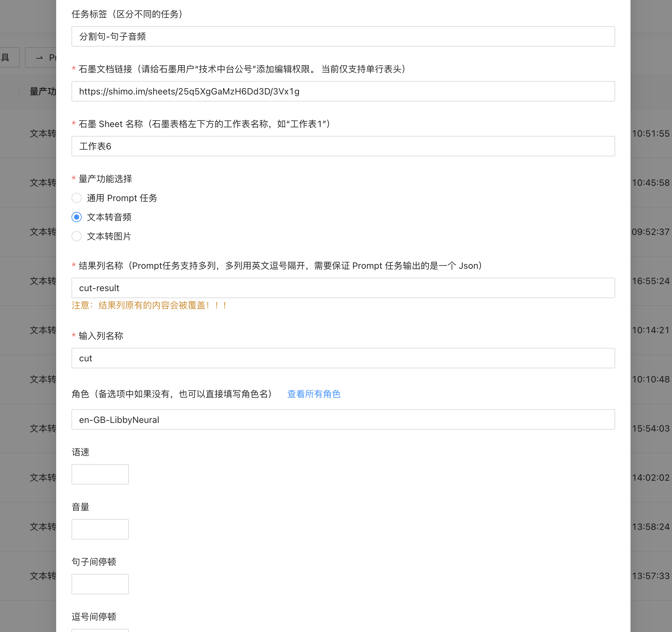Screen dimensions: 672x632
Task: Choose the 文本转图片 radio option
Action: 77,236
